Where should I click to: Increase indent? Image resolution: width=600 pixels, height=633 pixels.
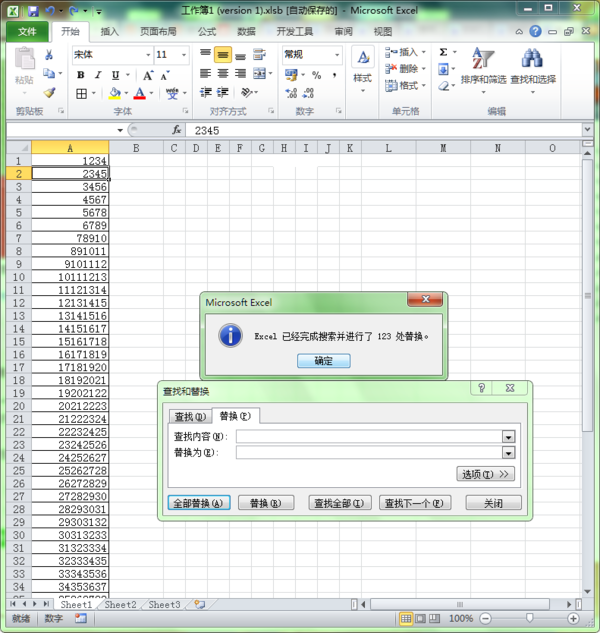click(222, 92)
